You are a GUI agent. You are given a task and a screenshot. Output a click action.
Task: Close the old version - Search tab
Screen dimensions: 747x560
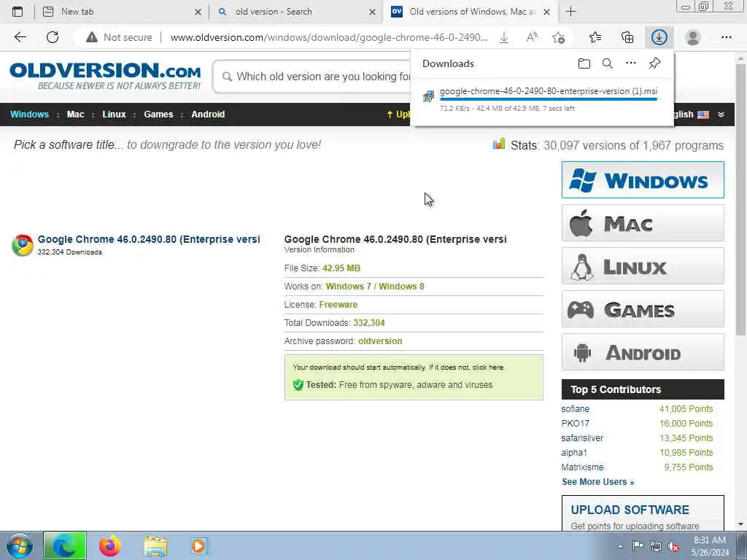click(x=373, y=12)
